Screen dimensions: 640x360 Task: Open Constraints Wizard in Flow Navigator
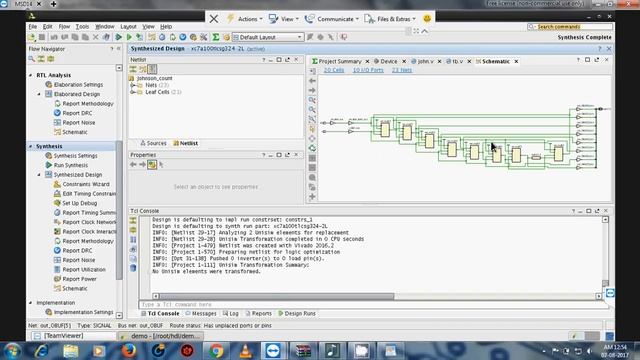coord(86,184)
